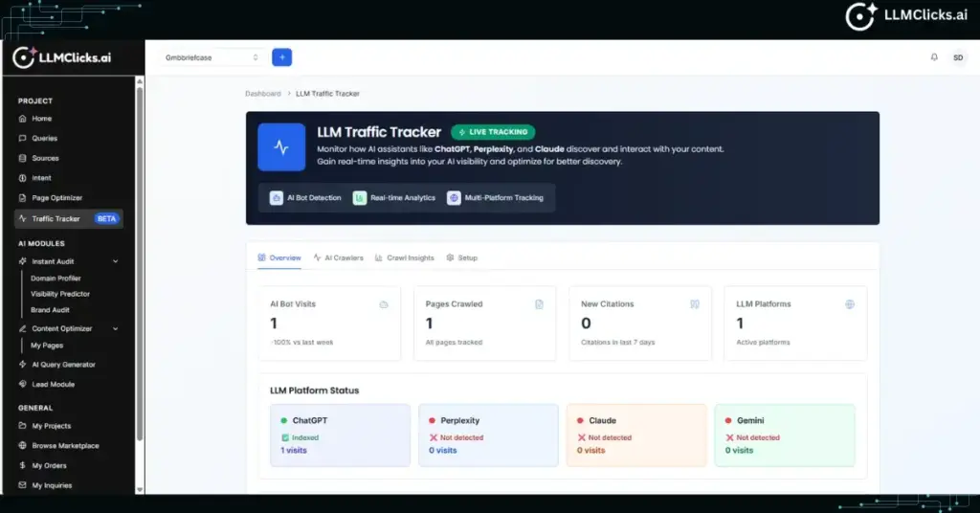Screen dimensions: 980x513
Task: Open My Inquiries in sidebar
Action: (x=46, y=485)
